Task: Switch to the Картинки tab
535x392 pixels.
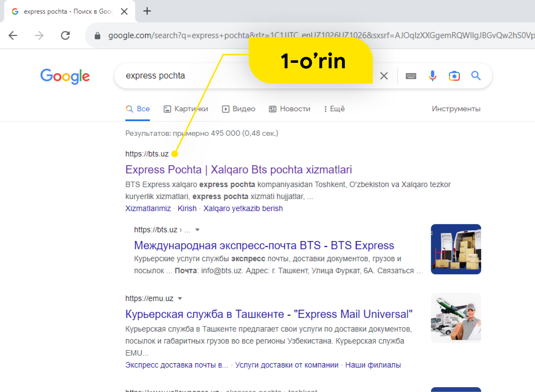Action: point(186,109)
